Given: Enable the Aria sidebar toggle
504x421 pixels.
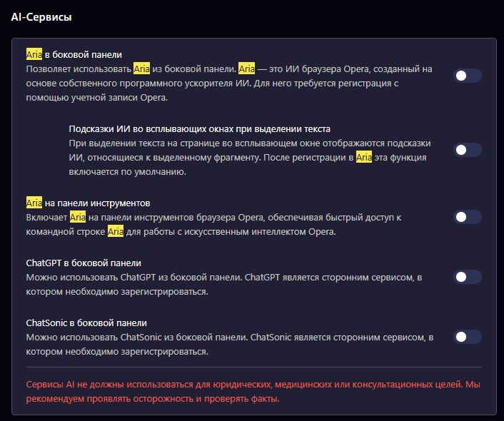Looking at the screenshot, I should point(468,76).
